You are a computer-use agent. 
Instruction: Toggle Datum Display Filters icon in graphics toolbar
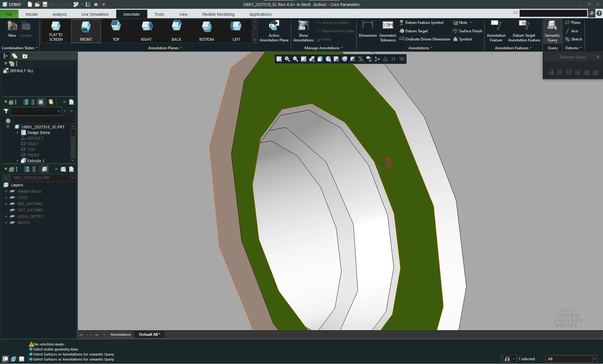[361, 59]
